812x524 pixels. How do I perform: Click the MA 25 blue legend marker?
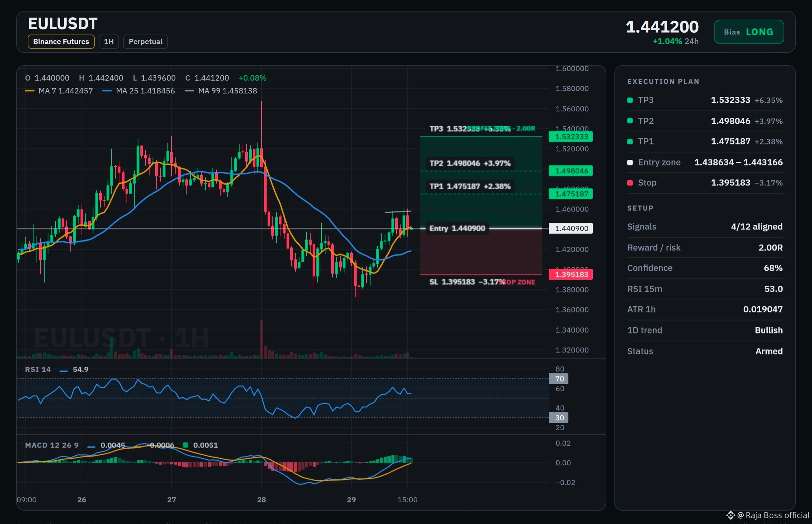[x=107, y=91]
